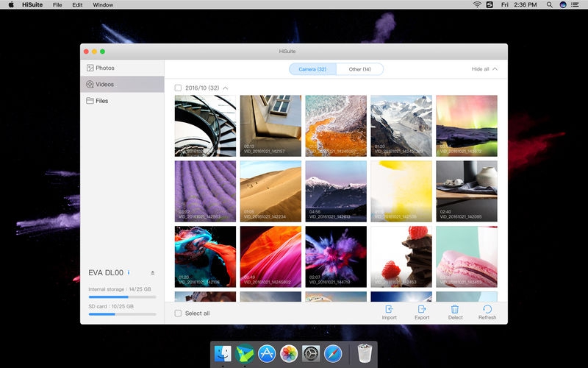The height and width of the screenshot is (368, 588).
Task: Open Safari from the Dock
Action: pyautogui.click(x=333, y=354)
